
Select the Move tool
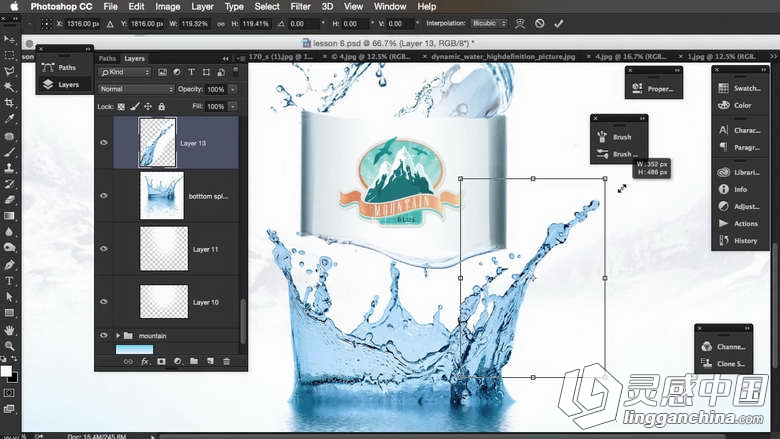[9, 39]
